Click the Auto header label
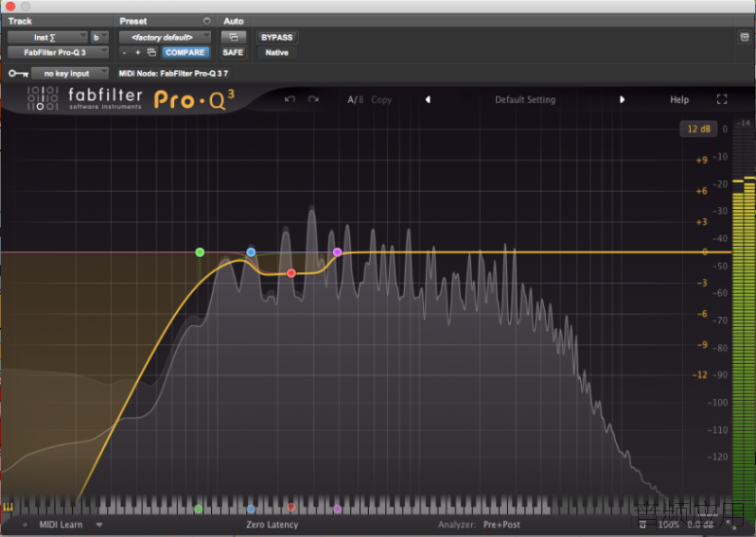This screenshot has width=756, height=537. point(234,21)
